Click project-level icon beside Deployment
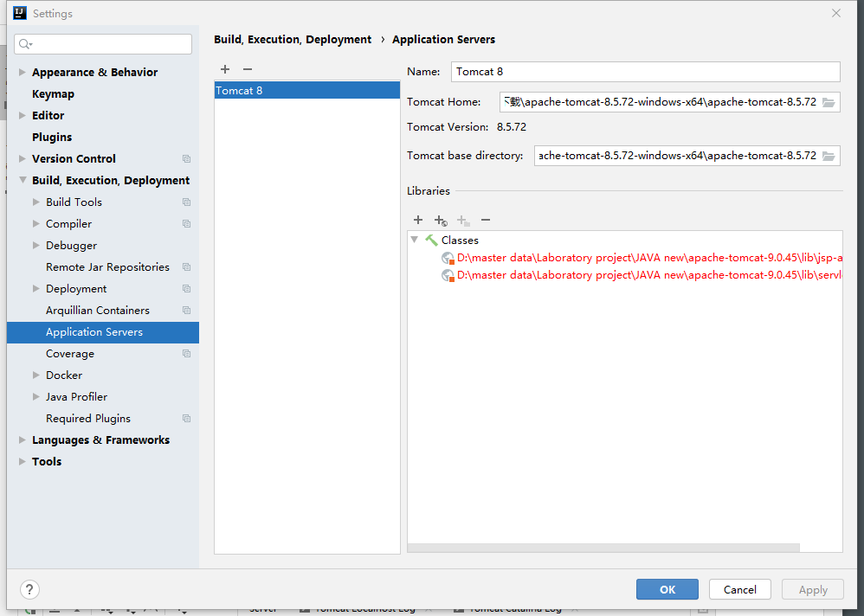This screenshot has height=616, width=864. tap(186, 289)
